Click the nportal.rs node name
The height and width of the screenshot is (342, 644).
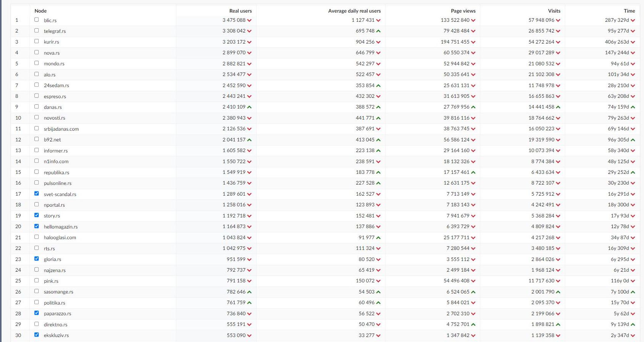click(x=54, y=205)
